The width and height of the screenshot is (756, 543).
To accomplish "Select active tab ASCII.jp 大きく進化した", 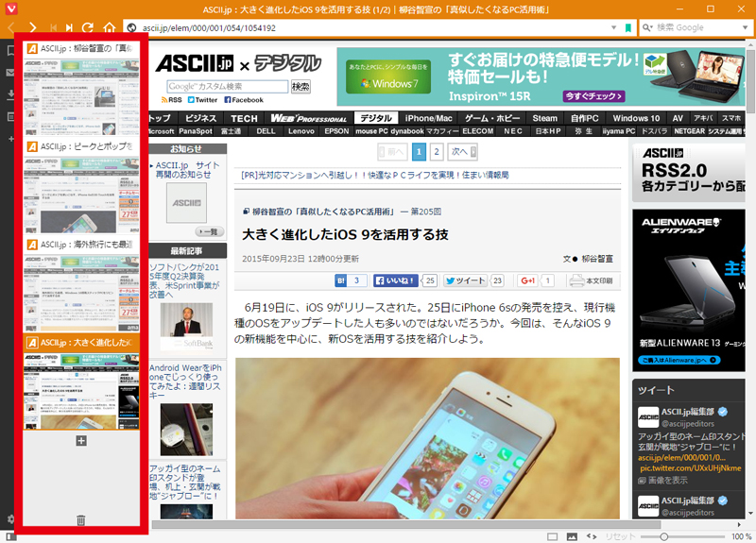I will click(81, 382).
